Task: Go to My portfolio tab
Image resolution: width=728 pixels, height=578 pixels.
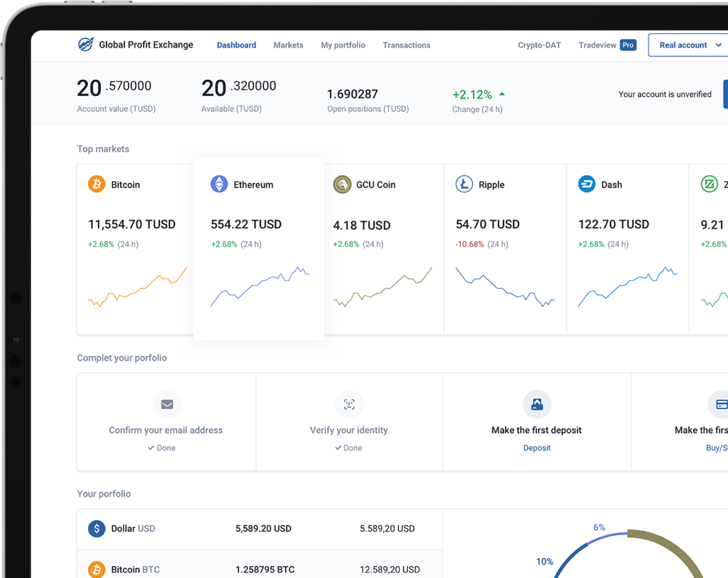Action: (x=343, y=45)
